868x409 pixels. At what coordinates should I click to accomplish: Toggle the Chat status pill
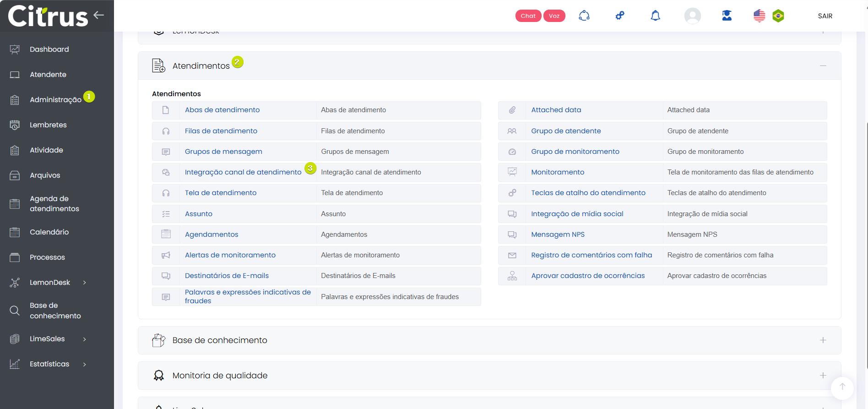(x=528, y=16)
